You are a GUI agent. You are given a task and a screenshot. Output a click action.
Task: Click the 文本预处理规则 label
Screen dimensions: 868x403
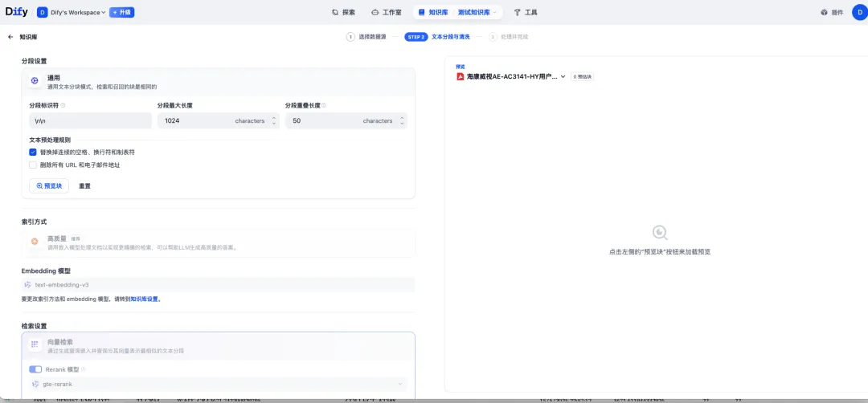point(50,140)
